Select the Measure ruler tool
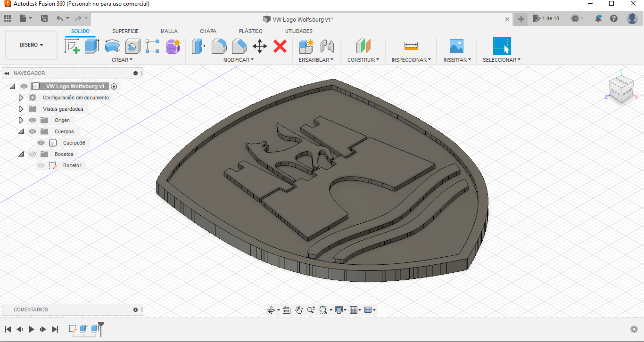The width and height of the screenshot is (644, 342). (x=411, y=46)
